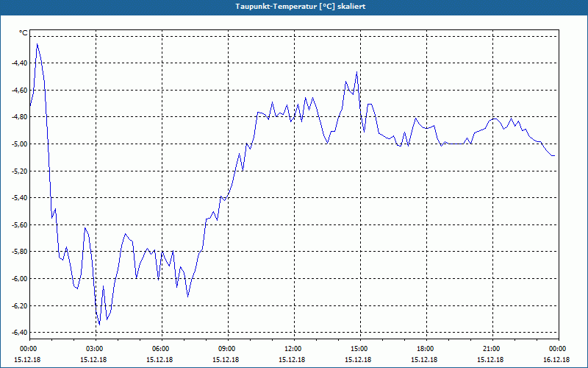Click the 18:00 x-axis label

point(426,349)
